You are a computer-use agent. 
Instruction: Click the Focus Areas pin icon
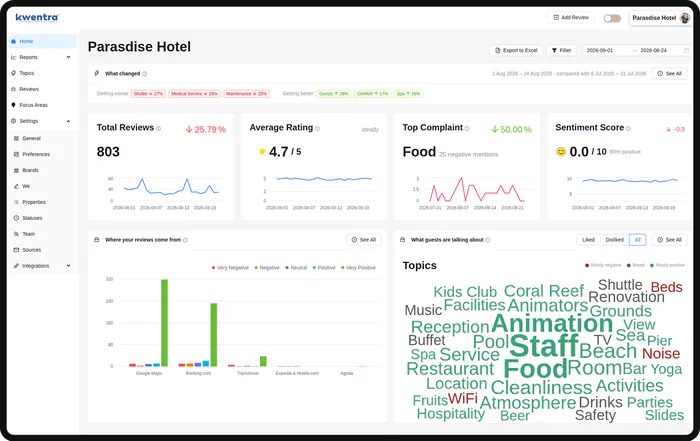click(x=13, y=105)
